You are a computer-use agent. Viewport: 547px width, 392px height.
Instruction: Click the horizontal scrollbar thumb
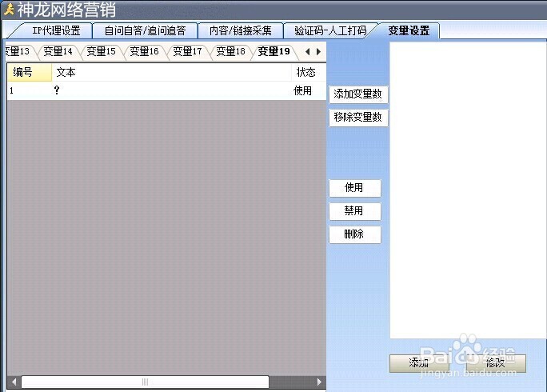[x=145, y=382]
